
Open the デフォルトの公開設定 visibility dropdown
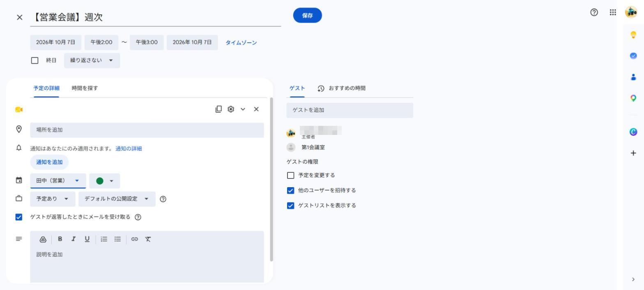click(117, 199)
